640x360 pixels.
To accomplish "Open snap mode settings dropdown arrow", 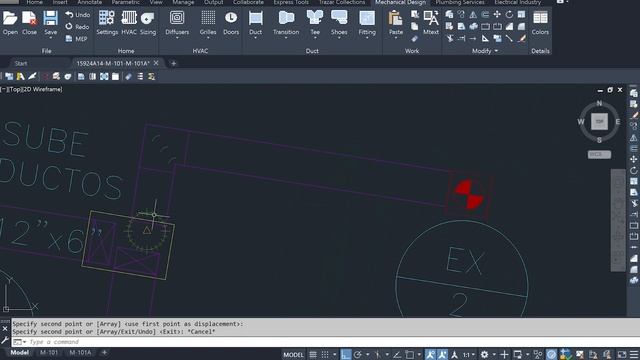I will point(334,354).
